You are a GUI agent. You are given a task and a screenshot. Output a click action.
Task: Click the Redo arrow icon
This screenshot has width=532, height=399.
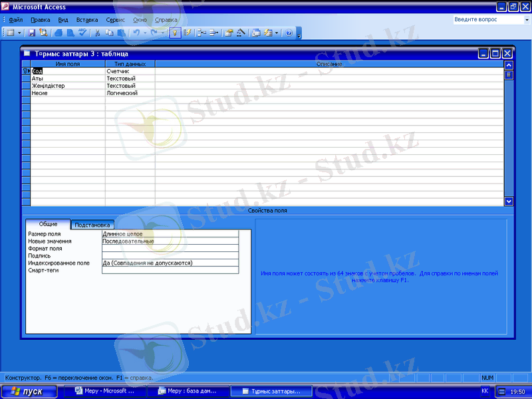tap(154, 33)
